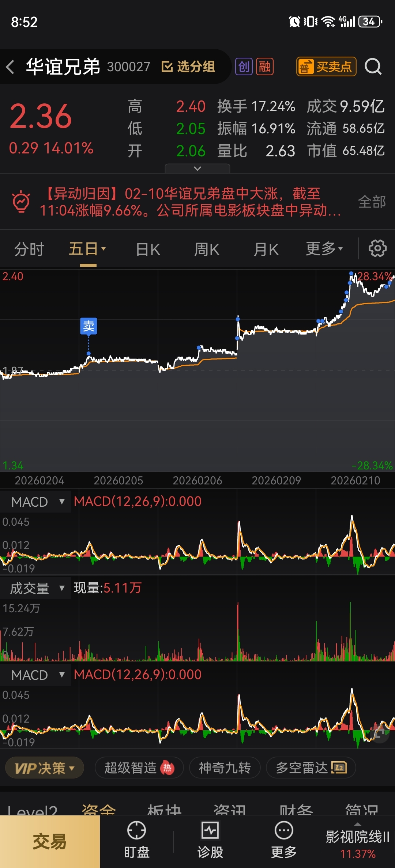Tap the 创 board badge icon
Viewport: 395px width, 868px height.
click(x=244, y=66)
